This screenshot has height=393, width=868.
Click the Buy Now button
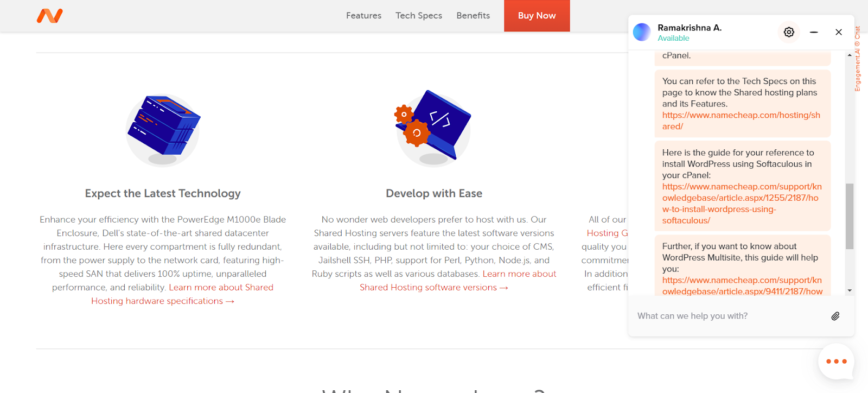pyautogui.click(x=537, y=16)
